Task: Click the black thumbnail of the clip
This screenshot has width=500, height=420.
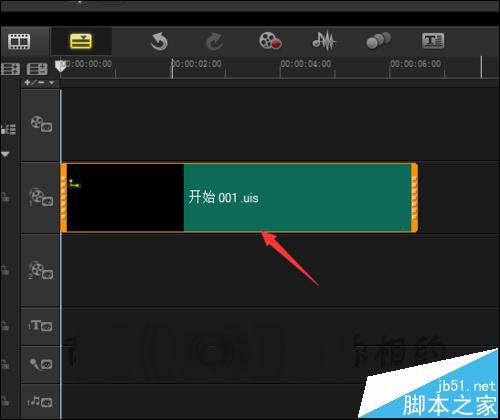Action: (x=125, y=198)
